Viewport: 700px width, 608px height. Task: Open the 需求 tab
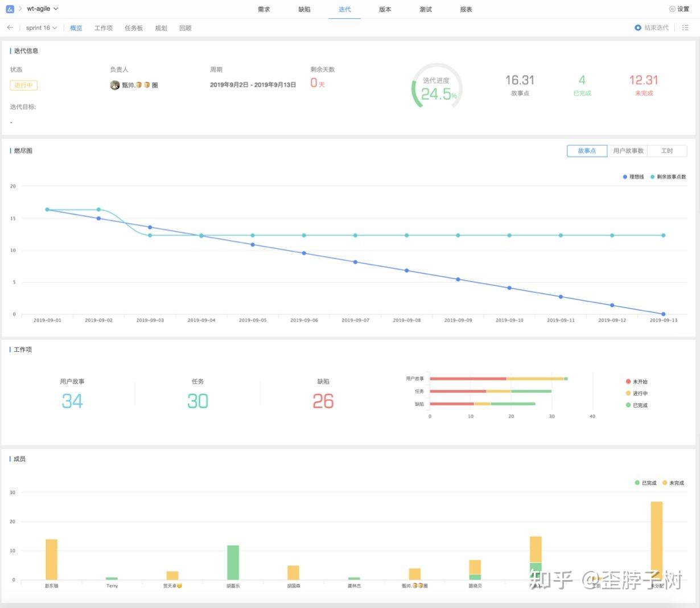[x=264, y=10]
